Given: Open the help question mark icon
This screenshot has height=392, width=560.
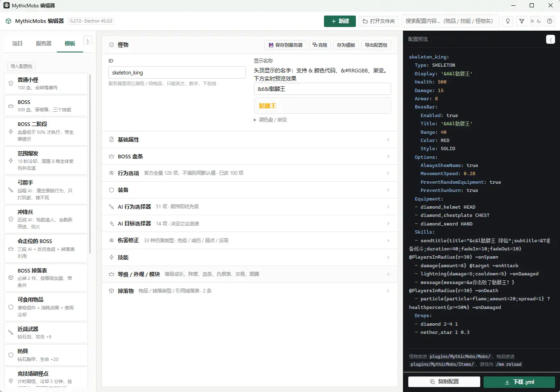Looking at the screenshot, I should (x=550, y=21).
